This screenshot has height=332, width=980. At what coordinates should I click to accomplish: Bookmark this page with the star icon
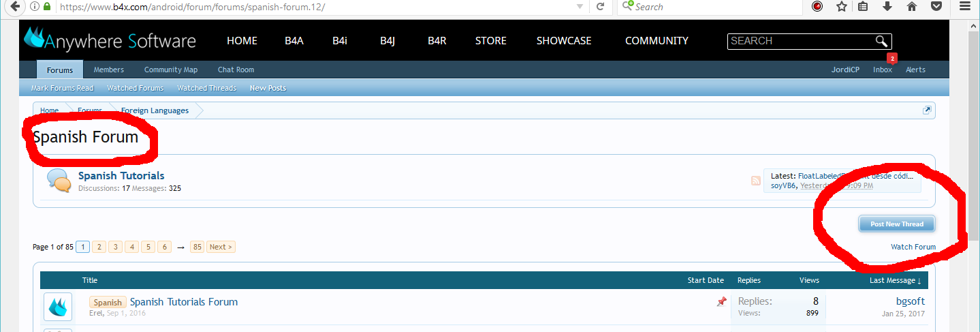(x=842, y=7)
